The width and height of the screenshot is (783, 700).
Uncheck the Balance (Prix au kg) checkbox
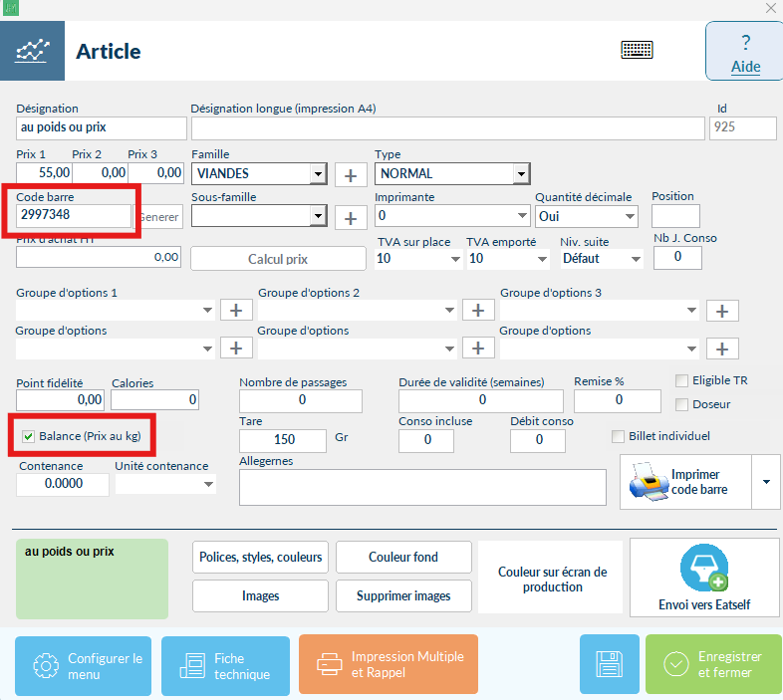pos(28,436)
